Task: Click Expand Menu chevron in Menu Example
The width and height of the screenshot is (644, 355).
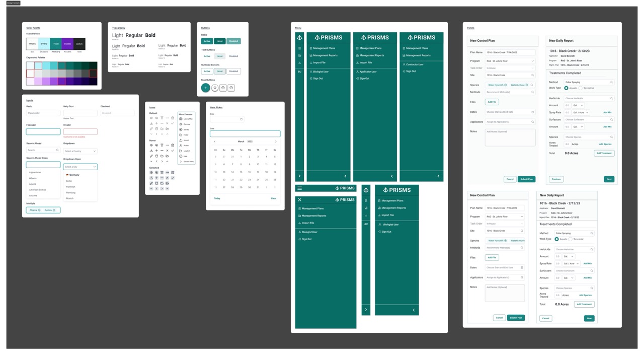Action: click(x=181, y=162)
